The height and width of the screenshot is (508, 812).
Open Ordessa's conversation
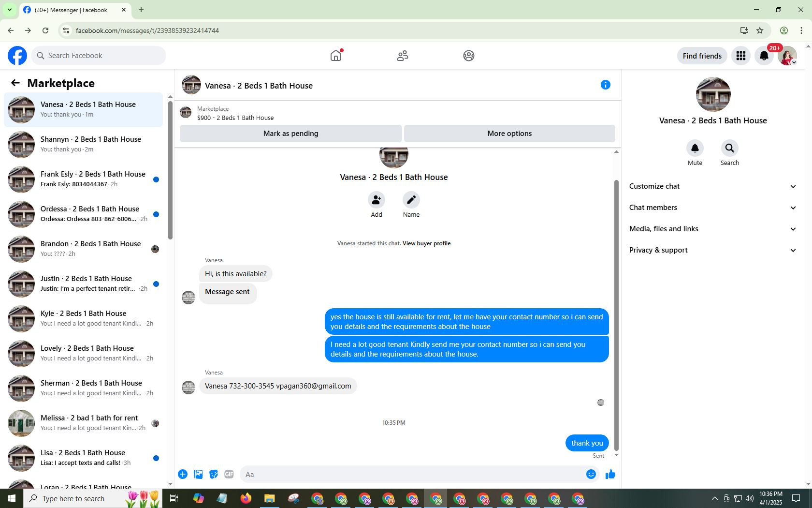[83, 214]
